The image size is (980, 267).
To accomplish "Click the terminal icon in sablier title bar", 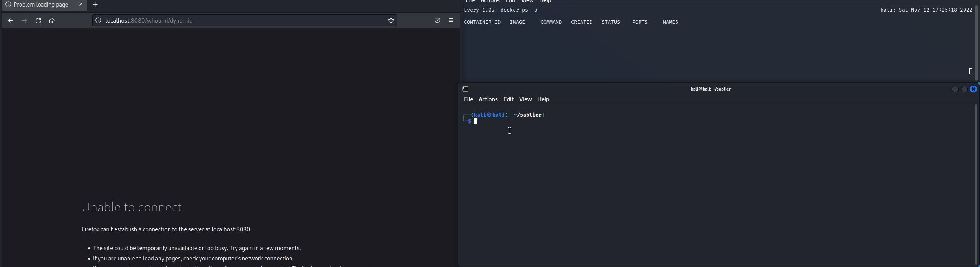I will coord(465,89).
